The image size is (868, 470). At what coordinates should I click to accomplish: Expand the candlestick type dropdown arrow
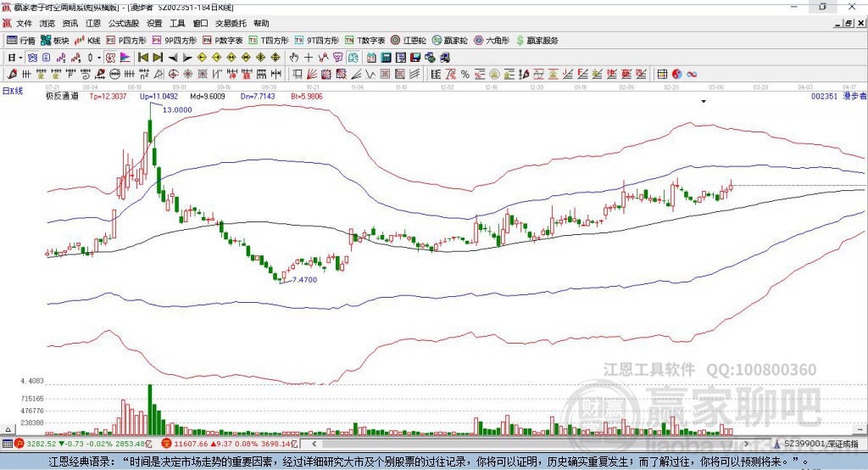(99, 58)
